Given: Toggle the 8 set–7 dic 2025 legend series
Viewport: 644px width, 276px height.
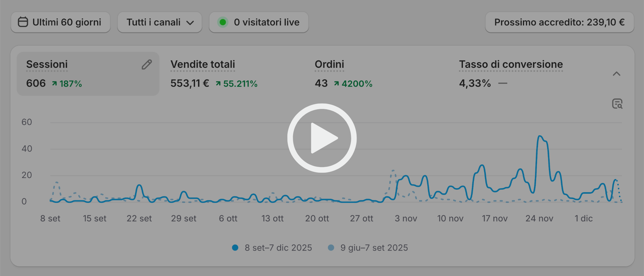Looking at the screenshot, I should click(272, 248).
